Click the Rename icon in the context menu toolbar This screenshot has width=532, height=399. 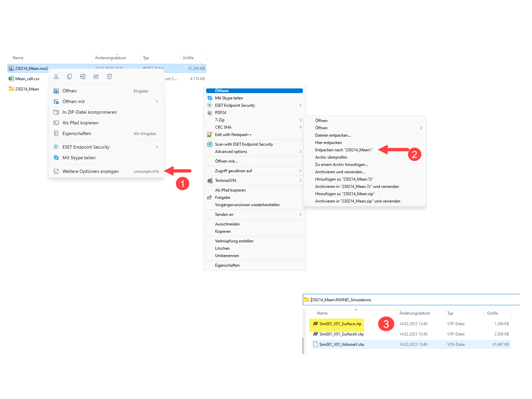pos(83,76)
